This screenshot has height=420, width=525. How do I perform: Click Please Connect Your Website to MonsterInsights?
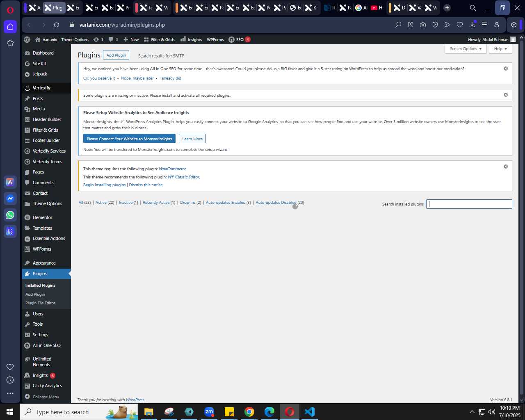129,139
